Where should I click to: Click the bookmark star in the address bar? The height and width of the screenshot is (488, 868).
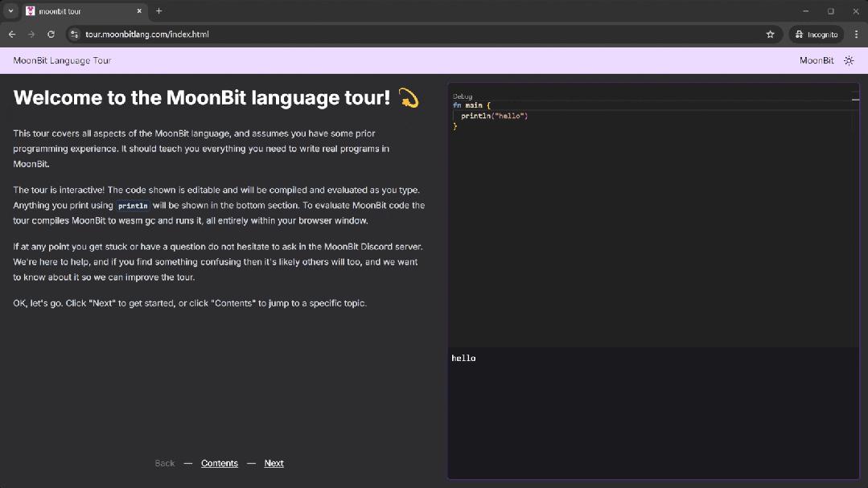tap(770, 35)
